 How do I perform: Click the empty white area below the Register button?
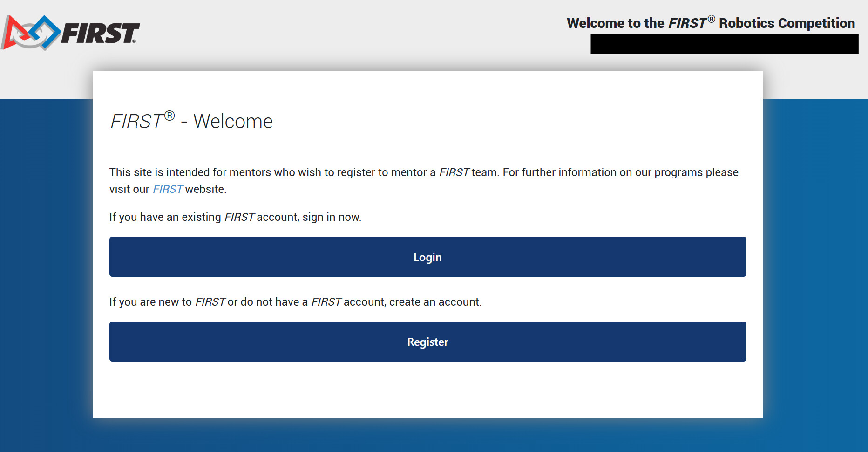[x=427, y=389]
